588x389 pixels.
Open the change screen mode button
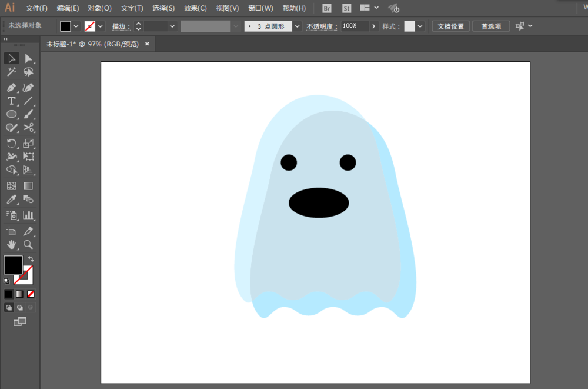click(20, 321)
